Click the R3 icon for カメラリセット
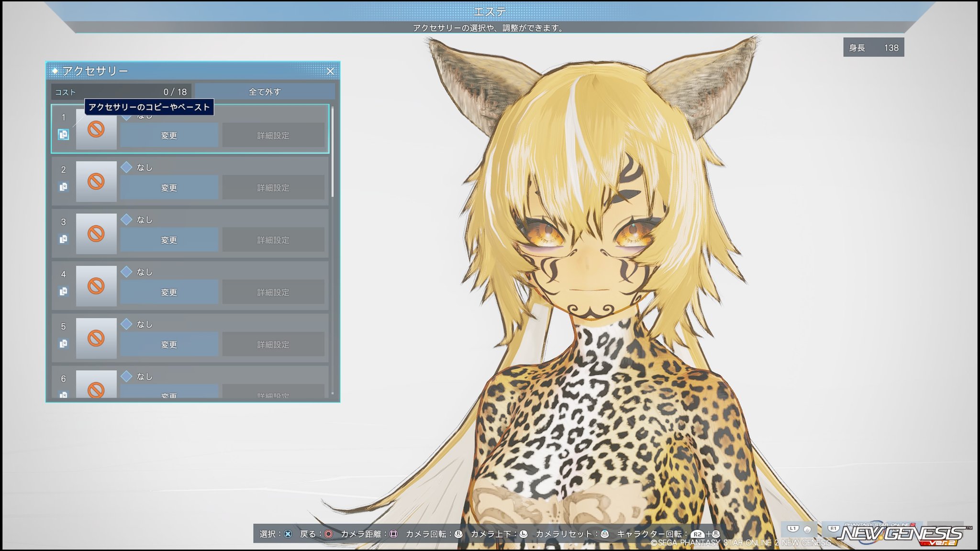 pos(605,534)
